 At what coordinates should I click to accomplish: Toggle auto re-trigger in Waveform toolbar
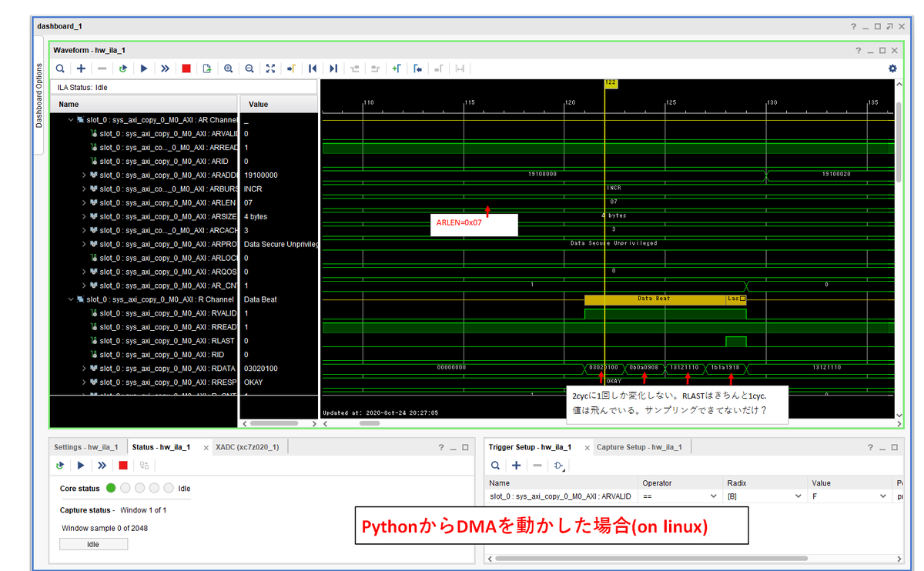(x=122, y=68)
